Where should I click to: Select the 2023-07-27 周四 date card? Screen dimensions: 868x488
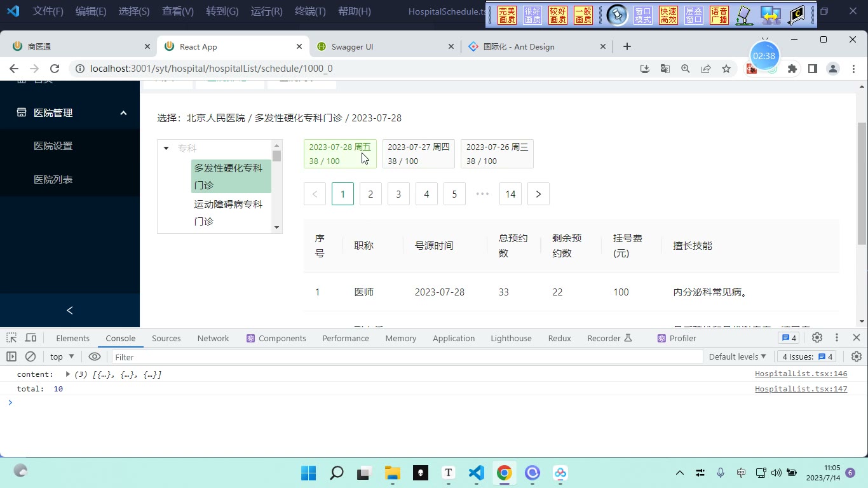point(419,154)
